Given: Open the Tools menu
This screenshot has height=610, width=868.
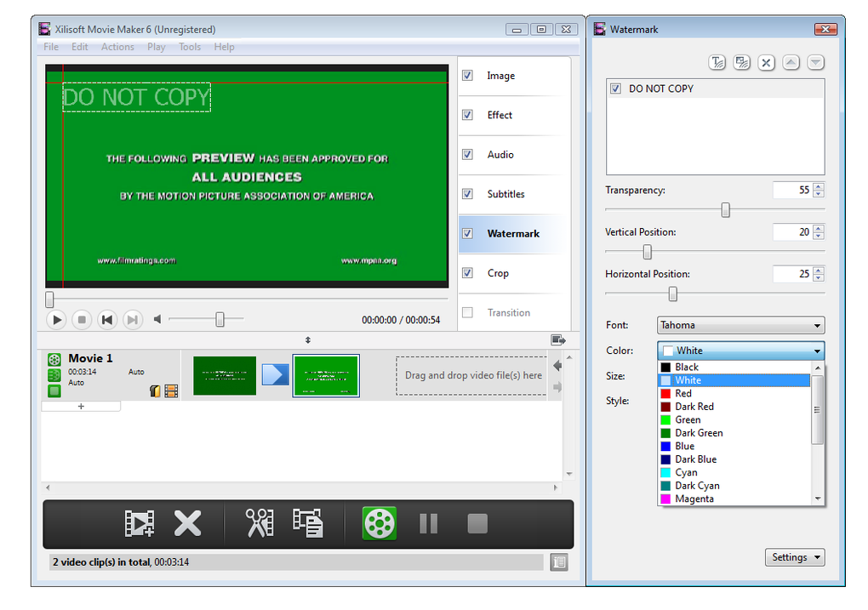Looking at the screenshot, I should click(x=189, y=47).
